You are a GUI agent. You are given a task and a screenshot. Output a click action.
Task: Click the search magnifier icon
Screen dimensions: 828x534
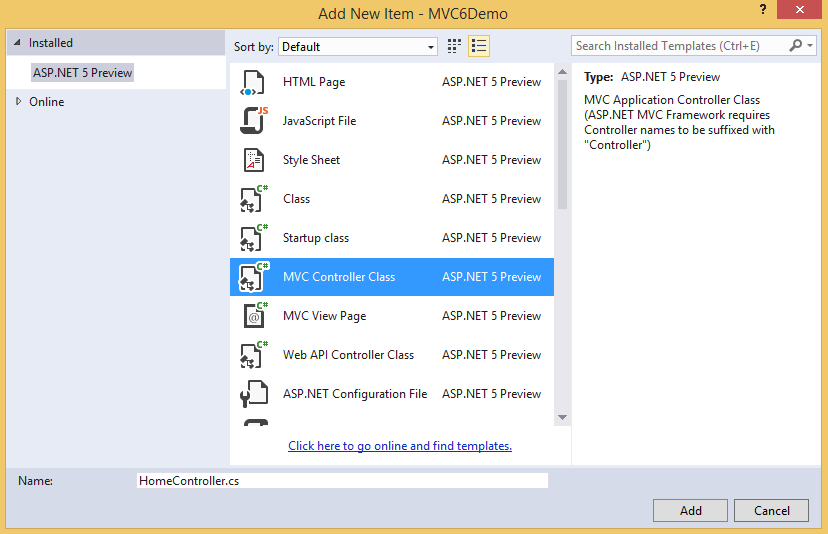[x=795, y=45]
